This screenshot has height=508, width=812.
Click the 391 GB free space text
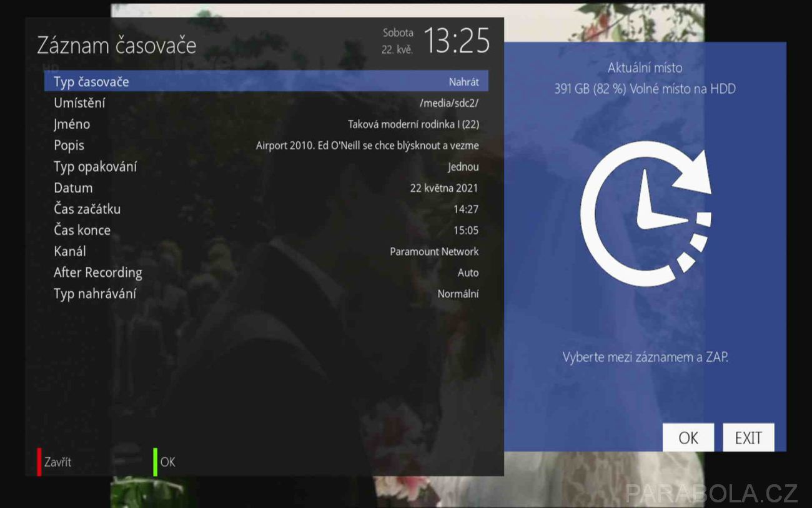click(645, 89)
